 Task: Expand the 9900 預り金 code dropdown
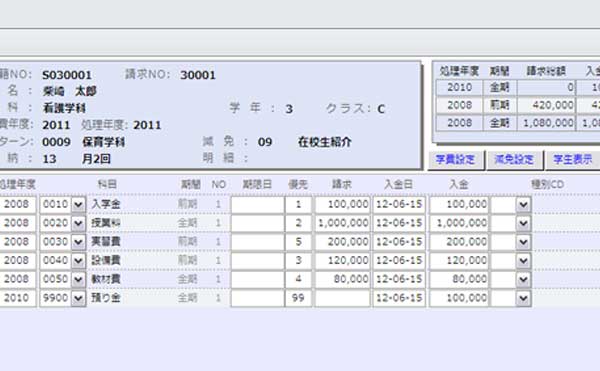click(x=78, y=298)
